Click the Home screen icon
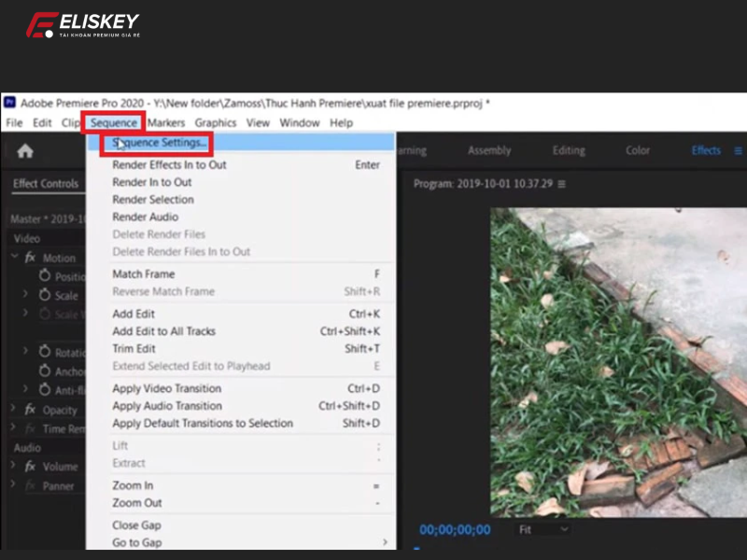This screenshot has height=560, width=747. [25, 151]
